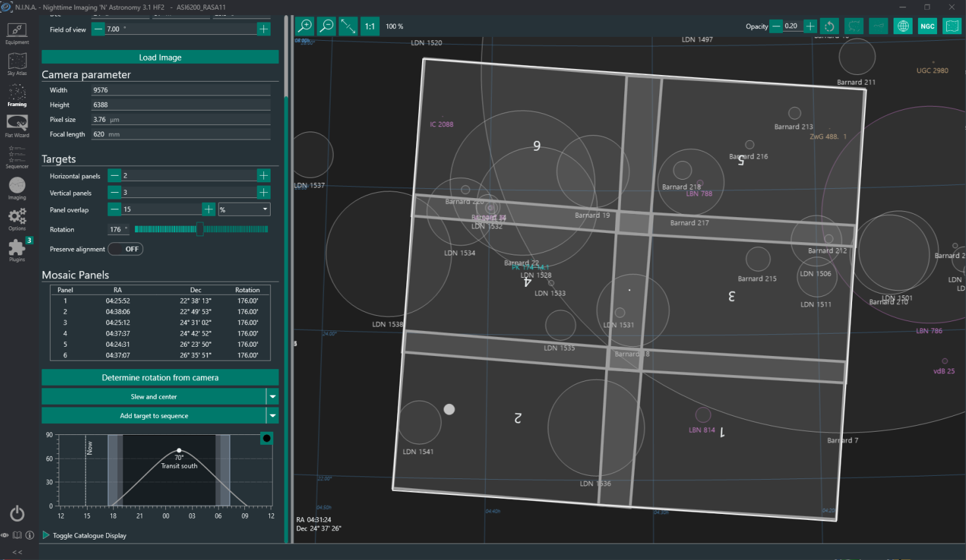Image resolution: width=966 pixels, height=560 pixels.
Task: Click the Rotation value field 176
Action: click(x=119, y=230)
